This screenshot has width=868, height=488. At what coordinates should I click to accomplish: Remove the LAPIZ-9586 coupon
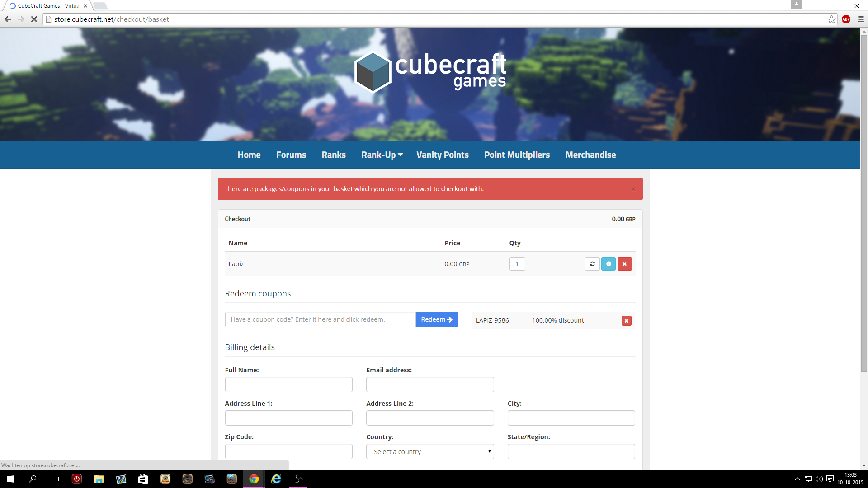click(x=627, y=321)
